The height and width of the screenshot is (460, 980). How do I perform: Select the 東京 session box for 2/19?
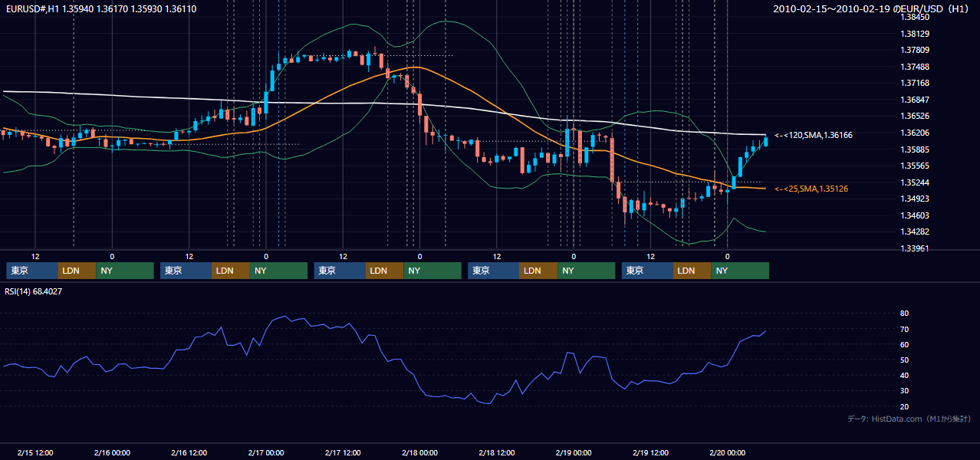[648, 271]
